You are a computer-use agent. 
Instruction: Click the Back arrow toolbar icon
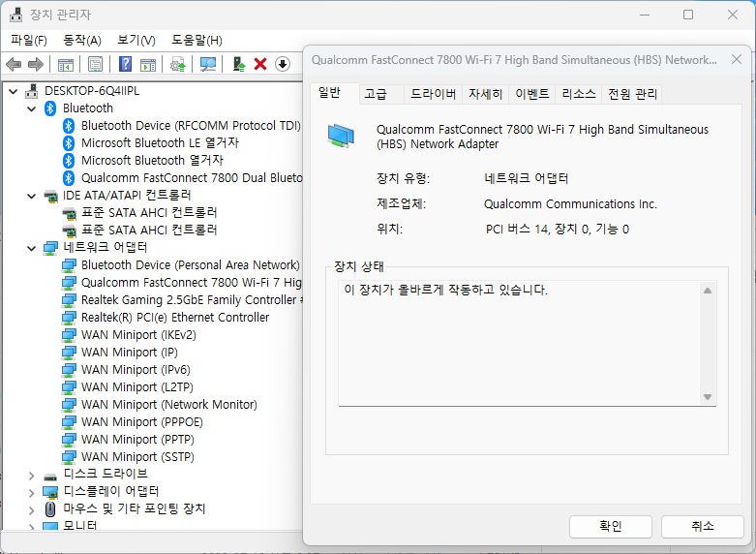pos(14,64)
